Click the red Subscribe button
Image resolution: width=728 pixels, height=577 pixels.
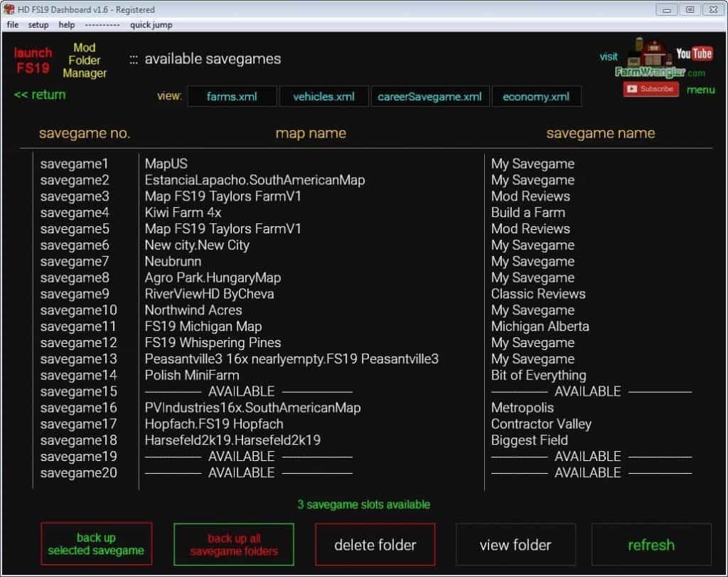pyautogui.click(x=650, y=88)
